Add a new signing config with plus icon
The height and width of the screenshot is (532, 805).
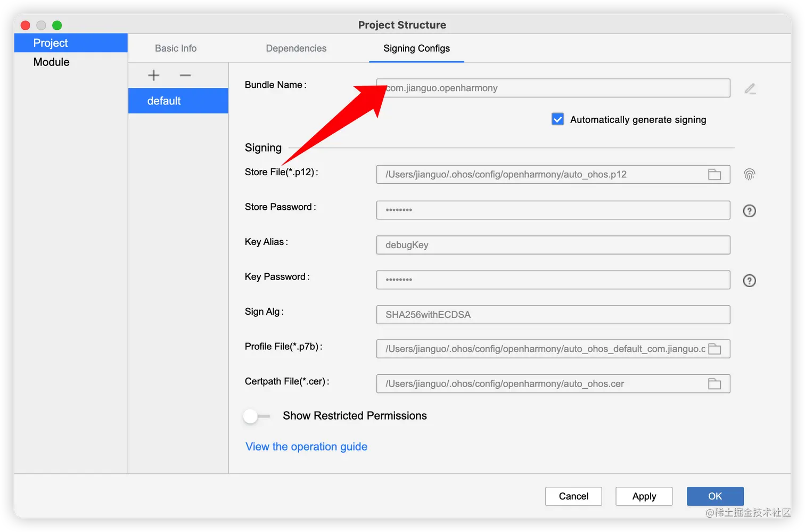click(153, 76)
